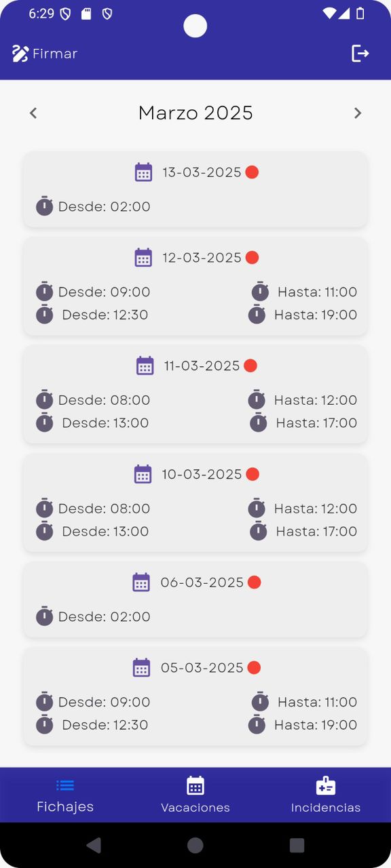
Task: Open Firmar signature option
Action: pos(45,54)
